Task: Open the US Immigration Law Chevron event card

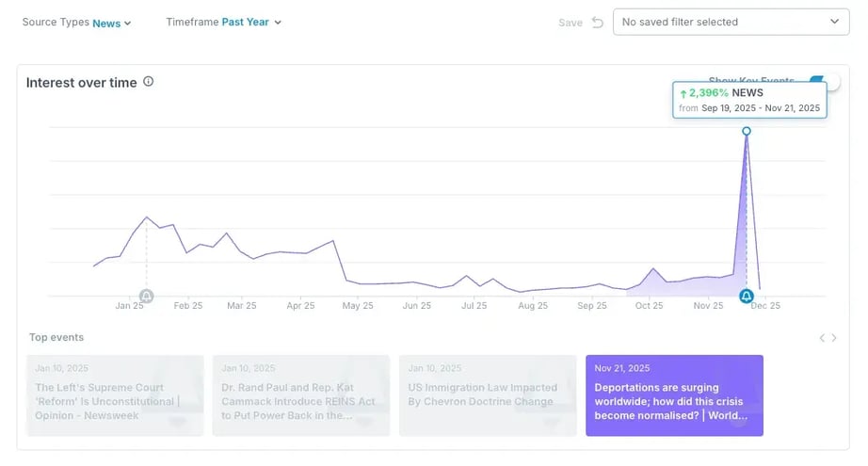Action: tap(488, 395)
